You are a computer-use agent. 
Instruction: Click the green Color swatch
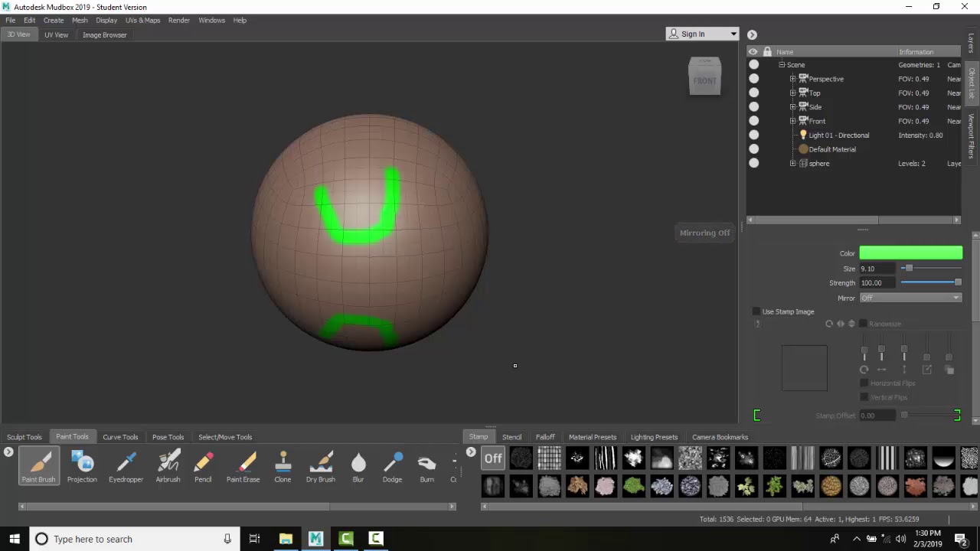pyautogui.click(x=910, y=253)
